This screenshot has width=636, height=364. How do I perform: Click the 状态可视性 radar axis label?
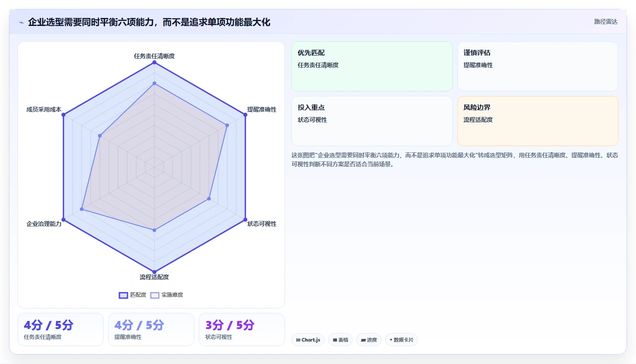point(262,224)
